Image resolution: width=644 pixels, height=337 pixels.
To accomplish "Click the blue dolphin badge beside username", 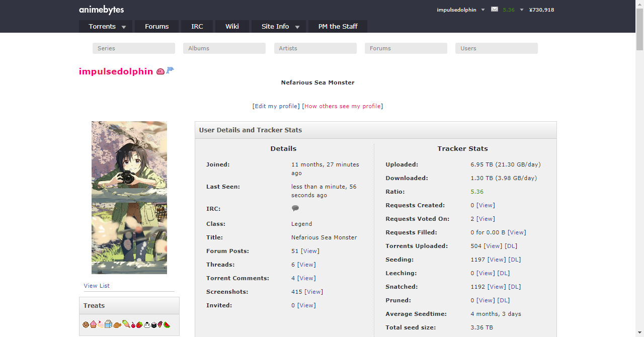I will coord(170,70).
